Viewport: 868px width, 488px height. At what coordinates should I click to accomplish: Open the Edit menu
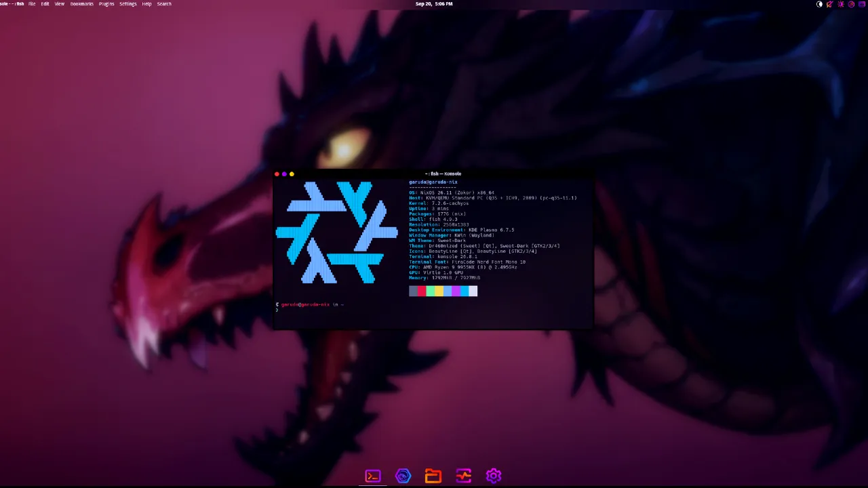click(x=45, y=4)
